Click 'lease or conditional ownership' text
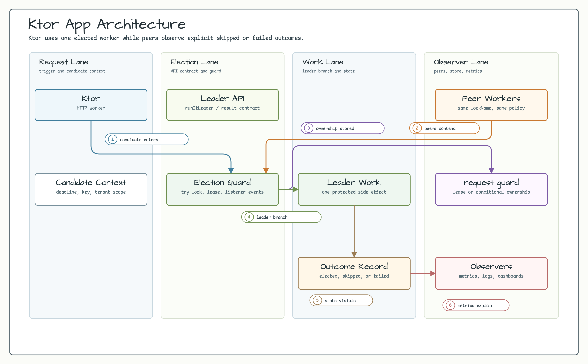 pos(491,192)
